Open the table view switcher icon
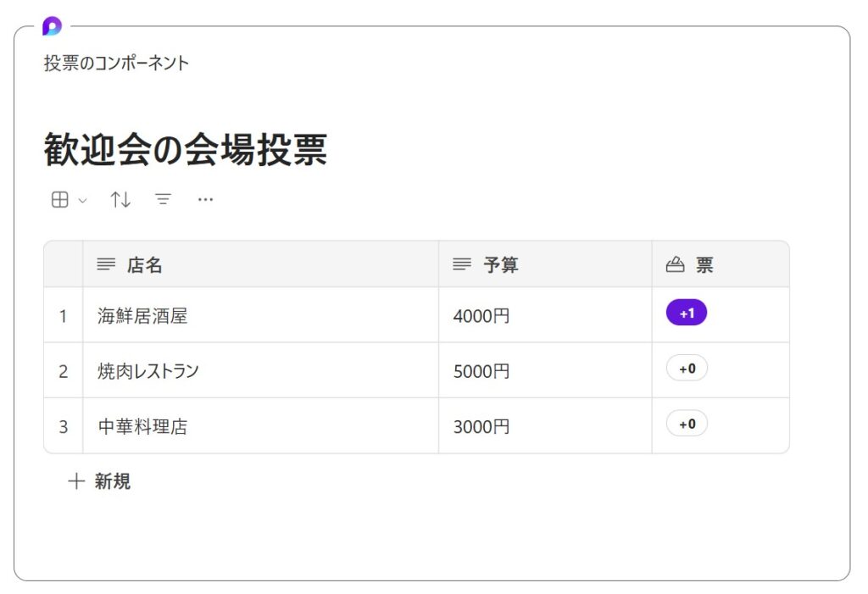The image size is (868, 594). [60, 200]
